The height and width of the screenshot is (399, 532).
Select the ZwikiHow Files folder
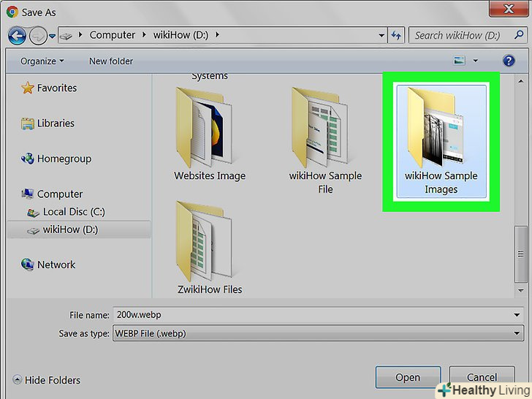click(x=209, y=248)
